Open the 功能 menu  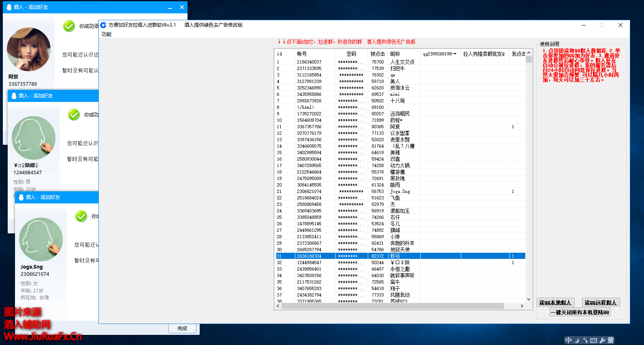click(107, 34)
